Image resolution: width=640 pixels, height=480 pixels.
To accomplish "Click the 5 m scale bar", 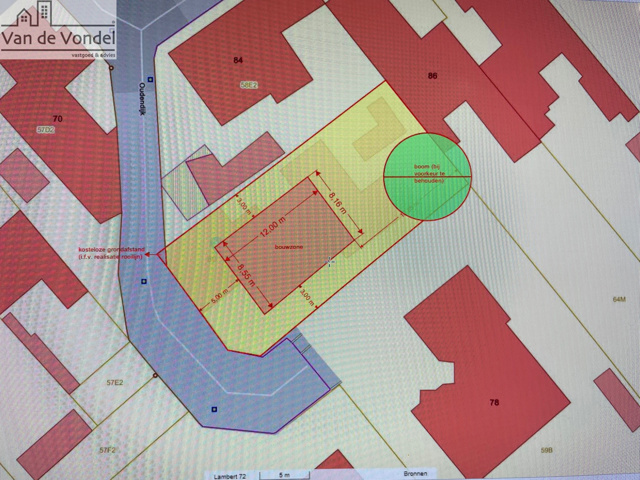I will click(283, 475).
